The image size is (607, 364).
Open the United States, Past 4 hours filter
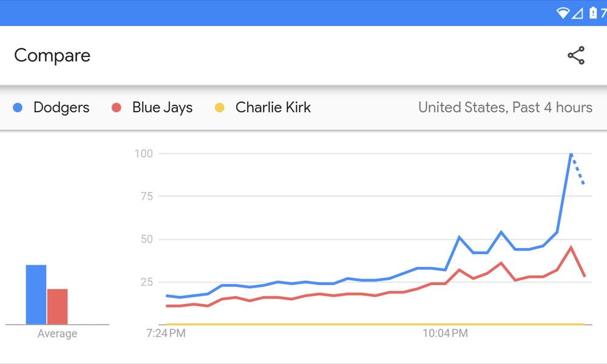point(505,108)
